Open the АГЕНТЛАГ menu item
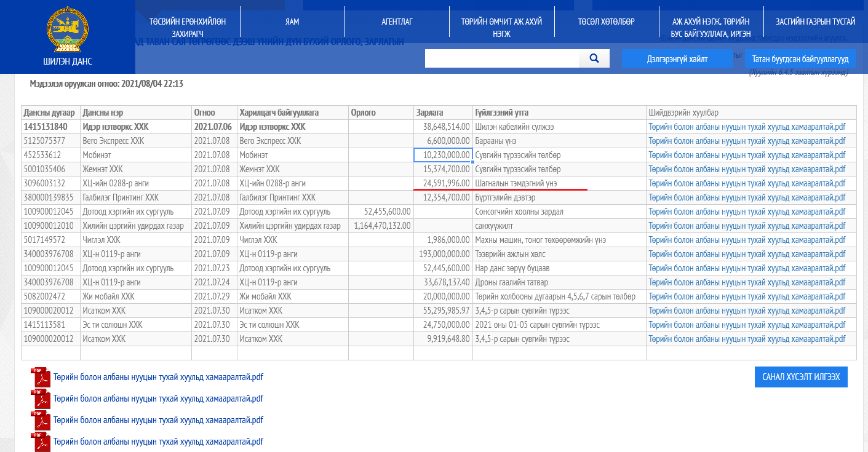868x452 pixels. (397, 22)
